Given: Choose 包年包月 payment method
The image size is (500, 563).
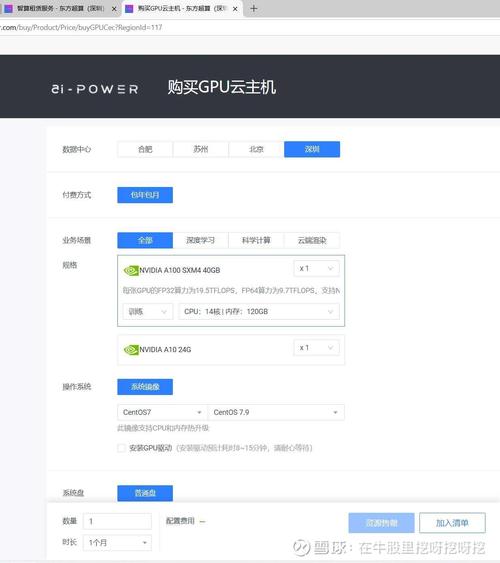Looking at the screenshot, I should coord(145,195).
